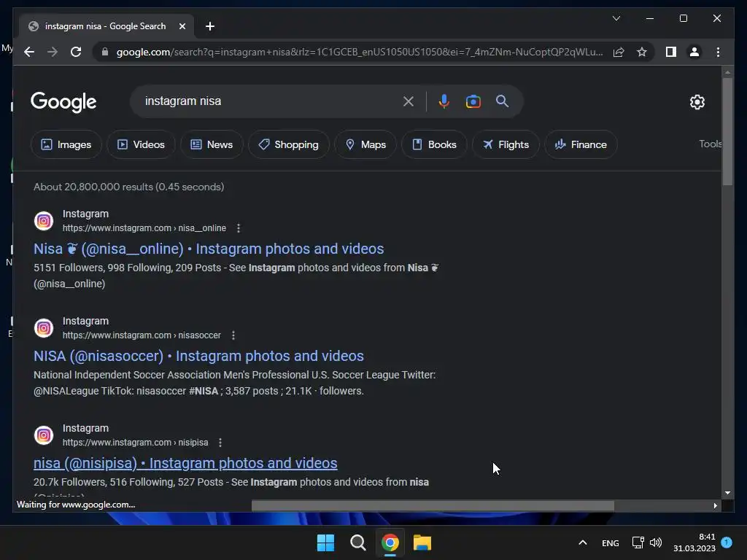Go to Google logo home

63,102
